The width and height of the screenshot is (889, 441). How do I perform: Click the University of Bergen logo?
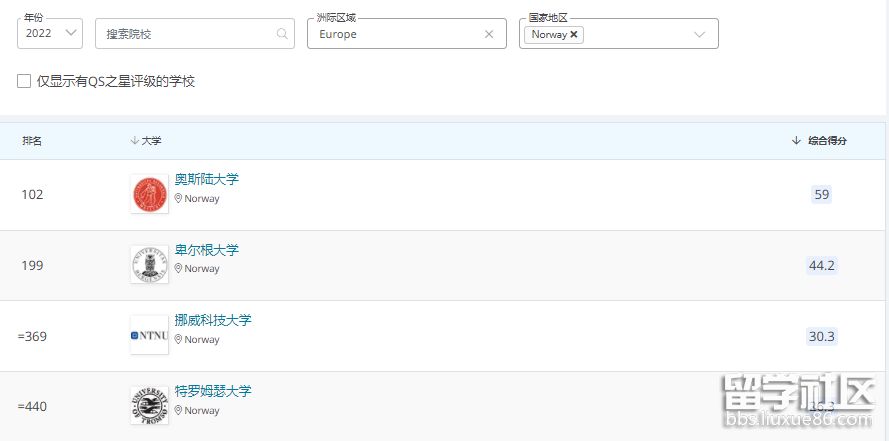[149, 265]
